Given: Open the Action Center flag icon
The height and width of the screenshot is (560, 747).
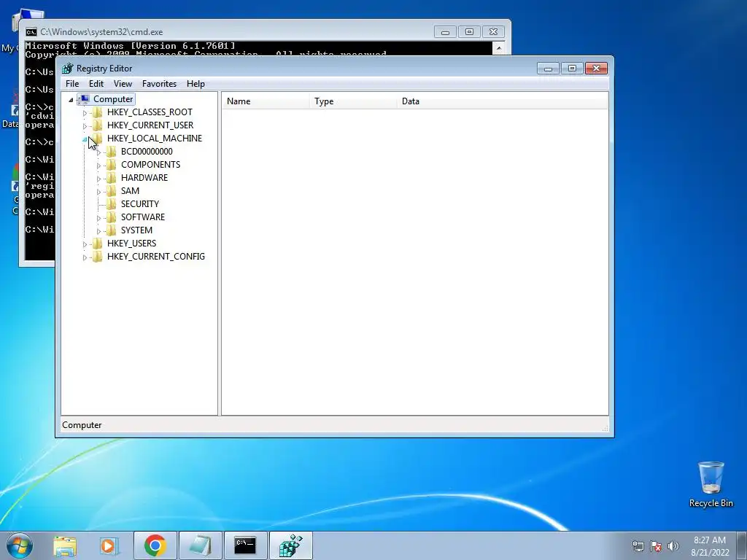Looking at the screenshot, I should click(x=656, y=546).
